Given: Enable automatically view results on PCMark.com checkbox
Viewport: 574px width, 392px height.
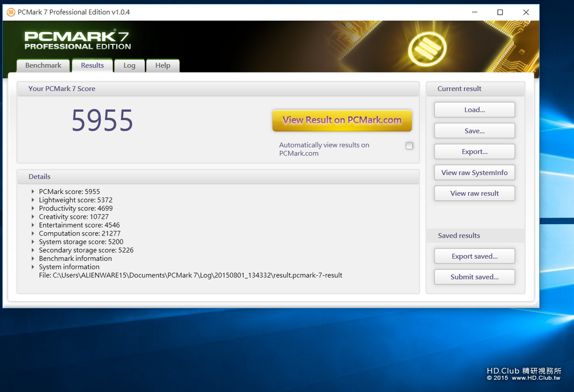Looking at the screenshot, I should click(409, 146).
